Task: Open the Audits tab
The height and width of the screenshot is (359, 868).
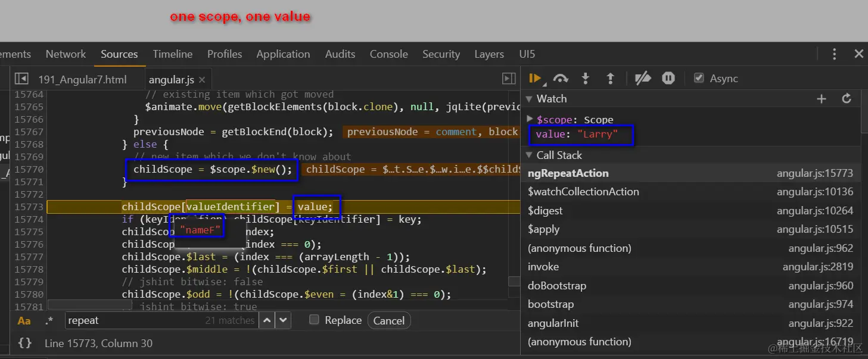Action: pyautogui.click(x=340, y=54)
